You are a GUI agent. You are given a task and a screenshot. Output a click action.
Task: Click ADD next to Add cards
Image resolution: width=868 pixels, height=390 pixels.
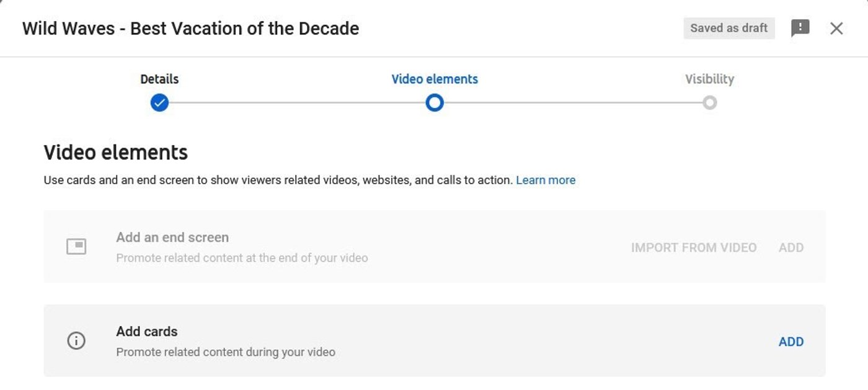pyautogui.click(x=791, y=341)
